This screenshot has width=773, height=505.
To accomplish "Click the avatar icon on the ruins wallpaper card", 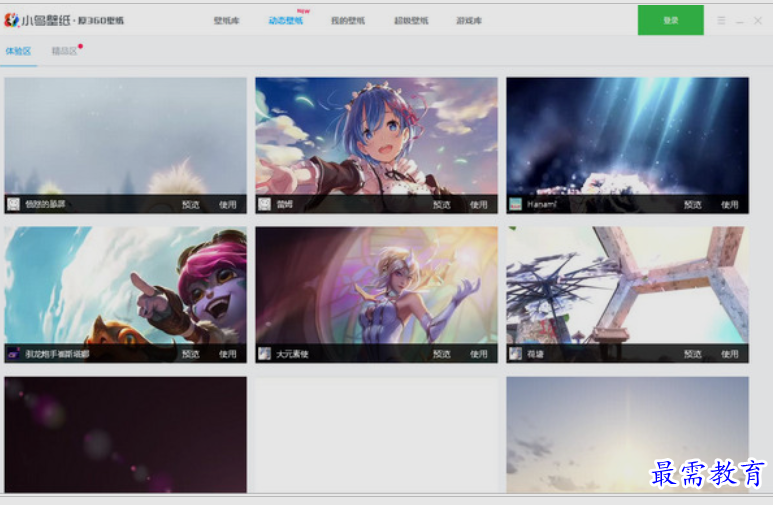I will coord(516,353).
